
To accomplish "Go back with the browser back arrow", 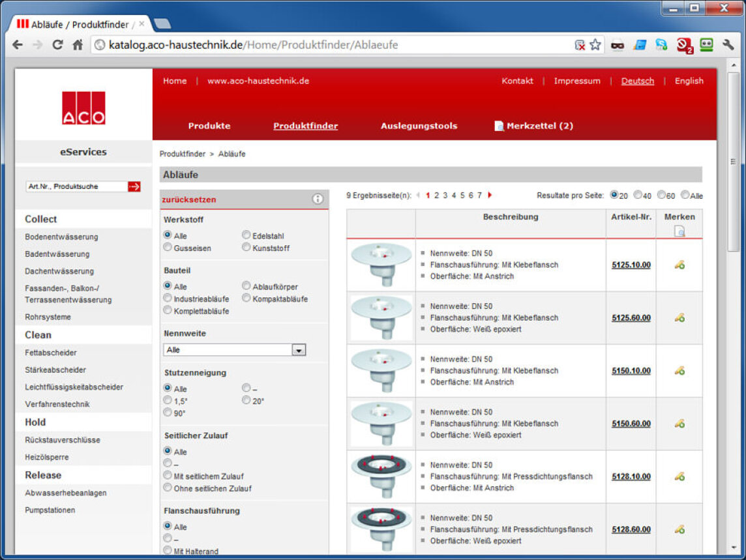I will [18, 45].
